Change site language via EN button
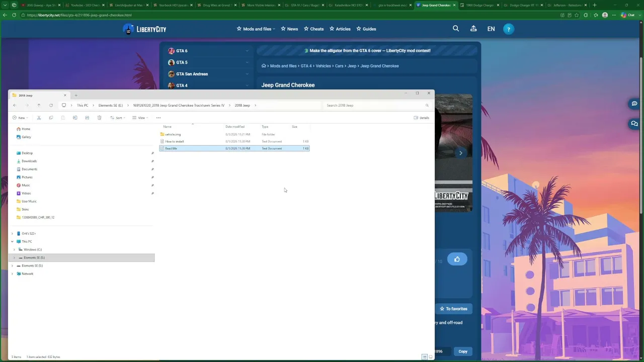644x362 pixels. tap(491, 29)
